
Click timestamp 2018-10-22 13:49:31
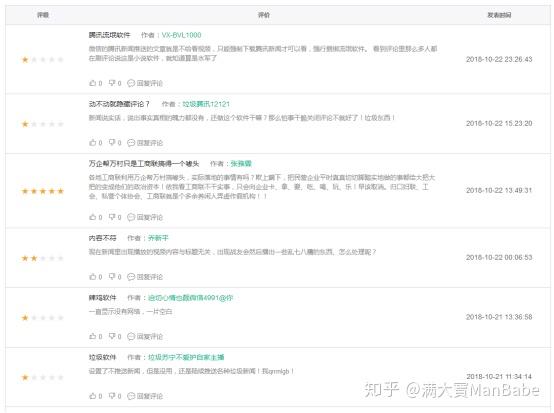pyautogui.click(x=499, y=190)
